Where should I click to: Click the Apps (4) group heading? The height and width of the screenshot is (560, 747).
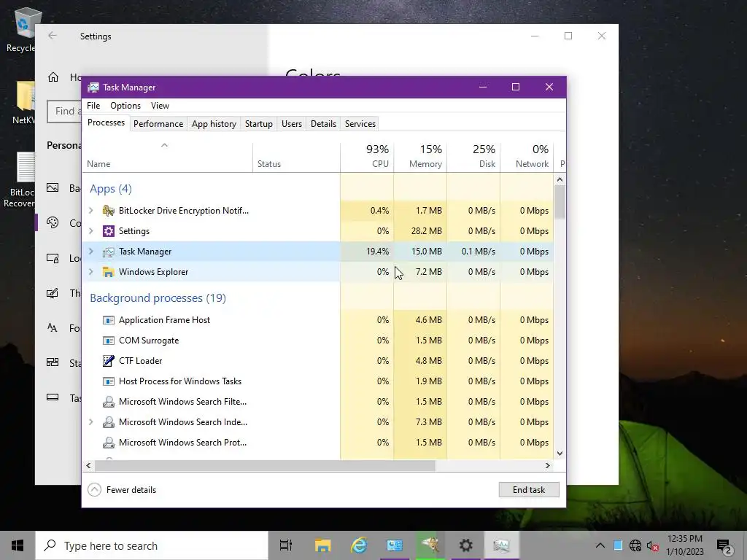tap(111, 189)
